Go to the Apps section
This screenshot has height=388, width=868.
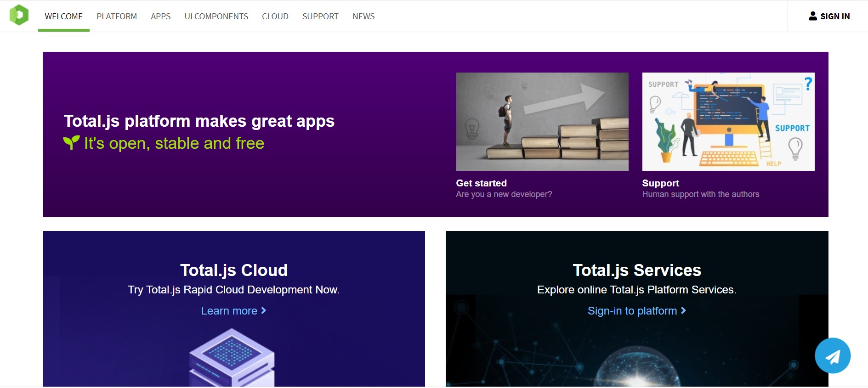[x=160, y=17]
